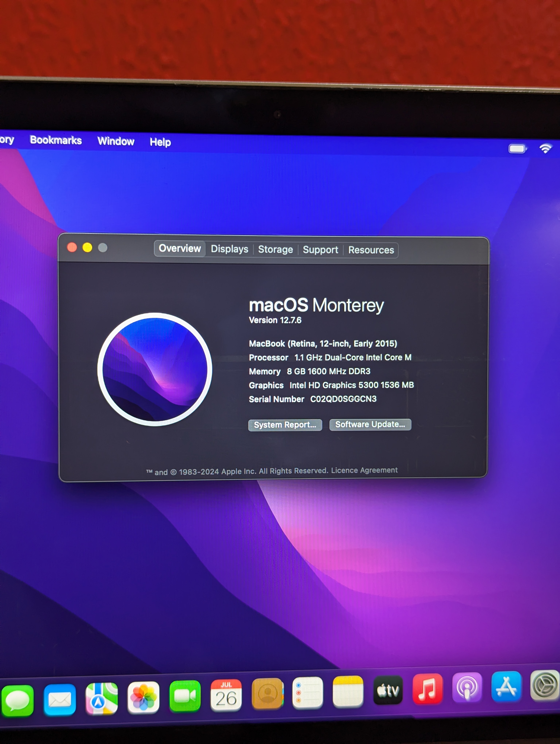560x744 pixels.
Task: Go to the Support tab
Action: (x=320, y=250)
